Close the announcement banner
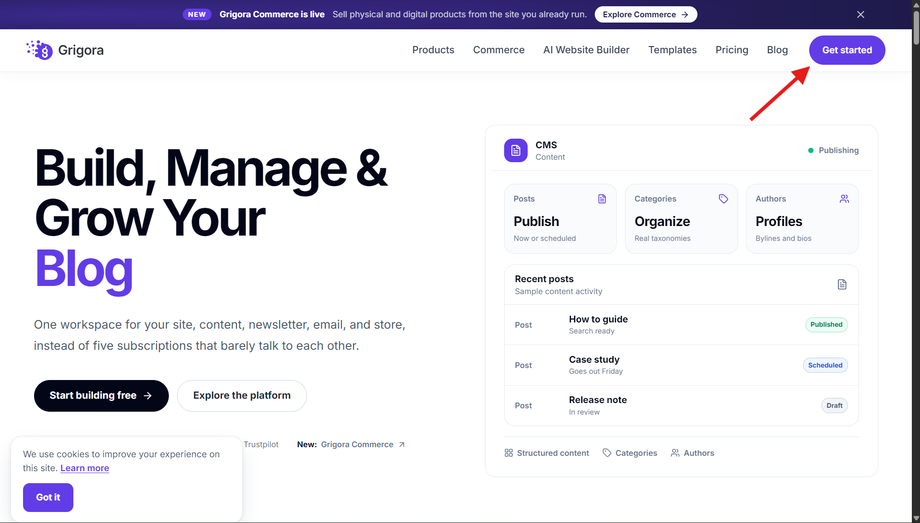 [x=860, y=15]
